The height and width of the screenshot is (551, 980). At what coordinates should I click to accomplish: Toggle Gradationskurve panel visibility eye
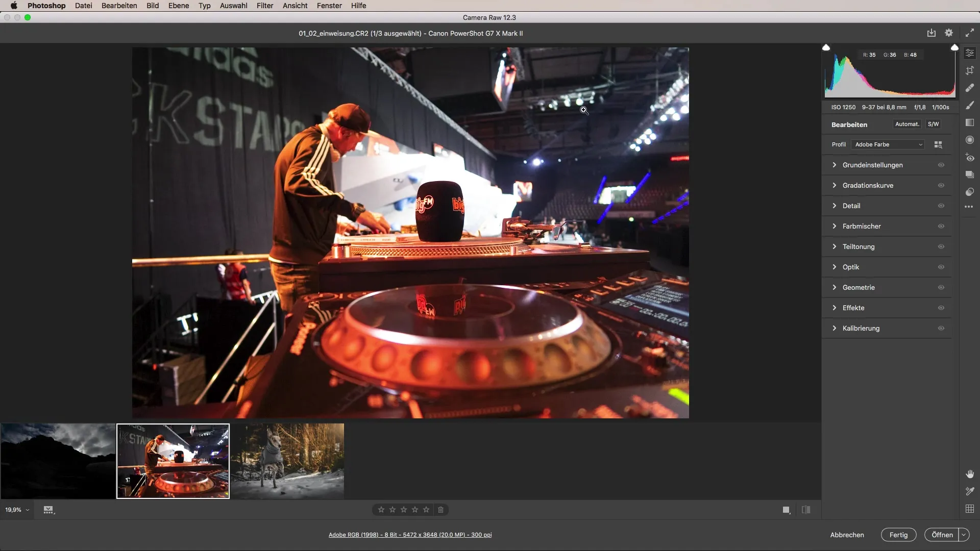tap(941, 185)
